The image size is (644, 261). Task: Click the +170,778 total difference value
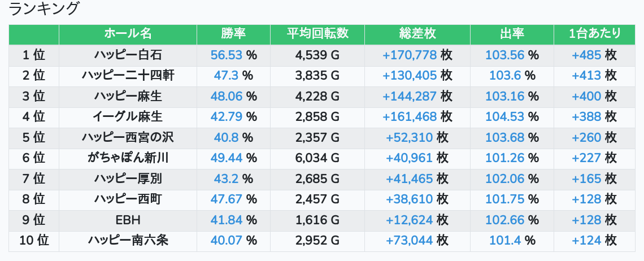pos(410,55)
